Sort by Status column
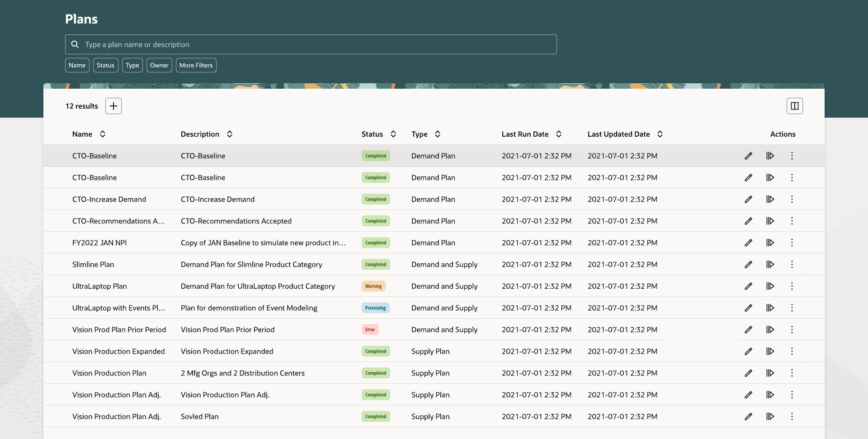This screenshot has width=868, height=439. [x=393, y=134]
